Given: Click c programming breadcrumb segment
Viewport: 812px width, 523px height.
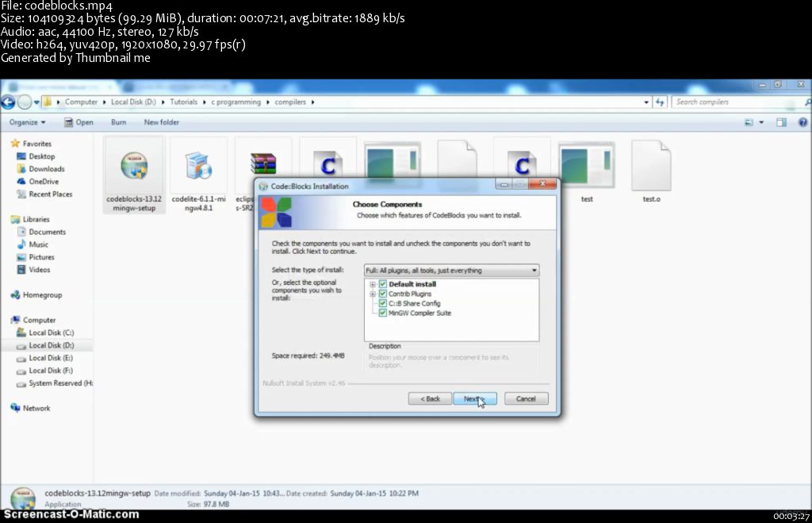Looking at the screenshot, I should [x=236, y=102].
